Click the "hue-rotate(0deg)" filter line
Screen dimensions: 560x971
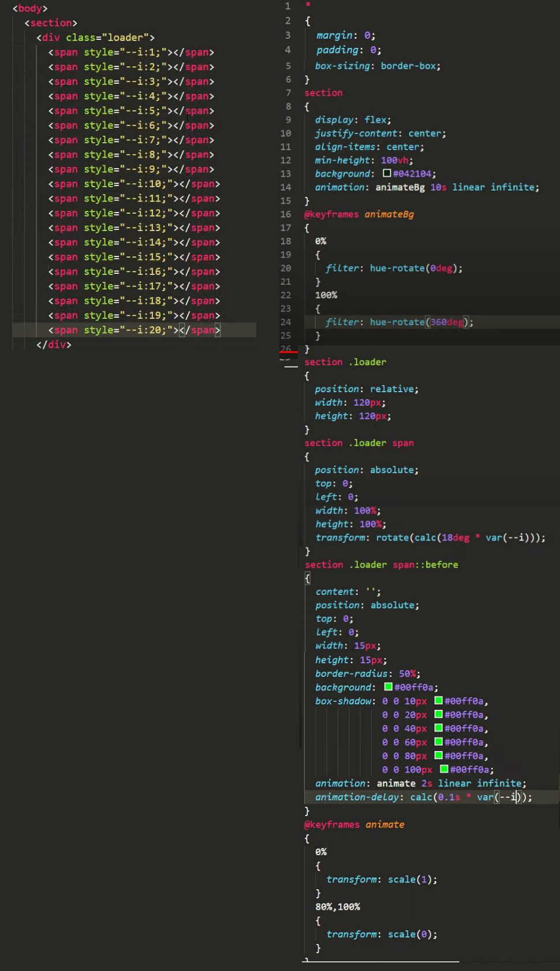[394, 268]
